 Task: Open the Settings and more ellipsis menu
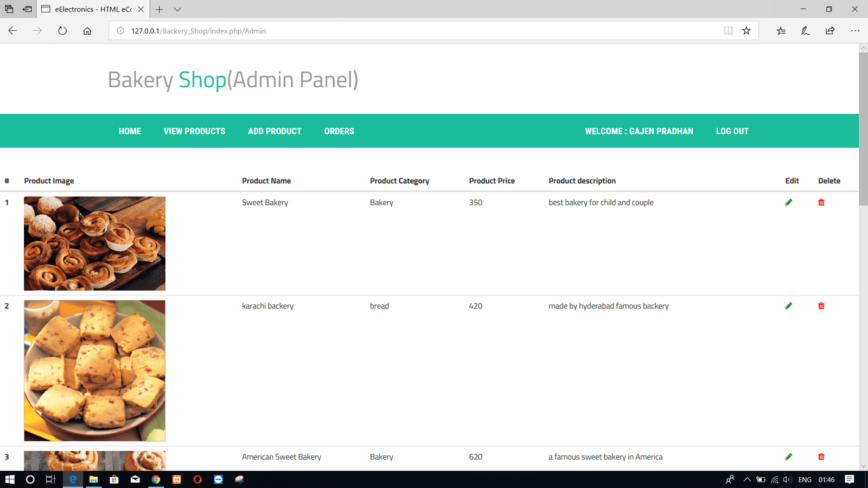855,31
